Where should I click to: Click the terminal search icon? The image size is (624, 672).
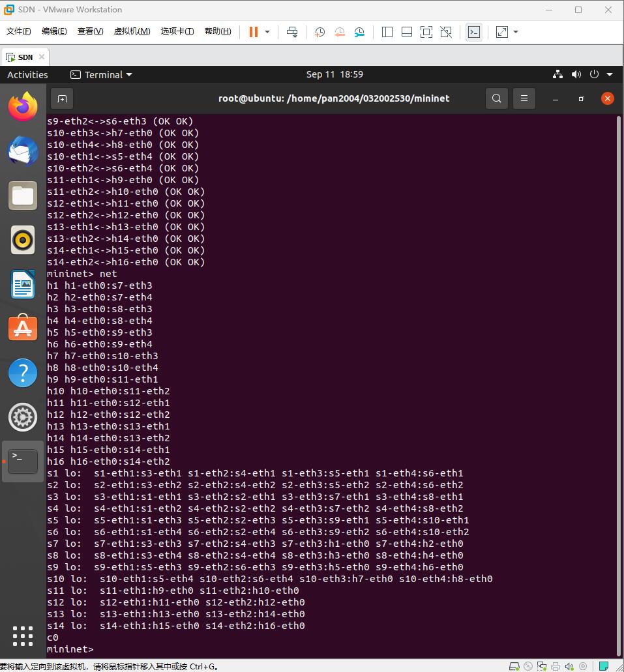coord(497,98)
